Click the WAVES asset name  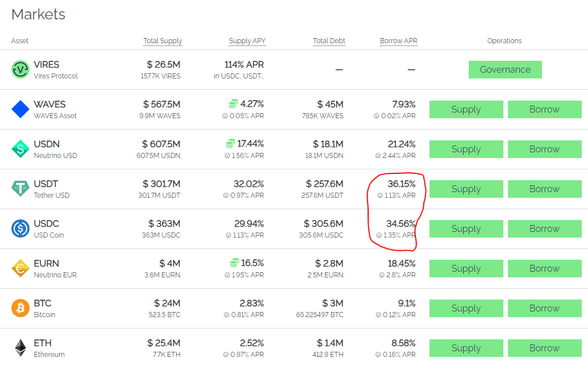click(x=49, y=105)
